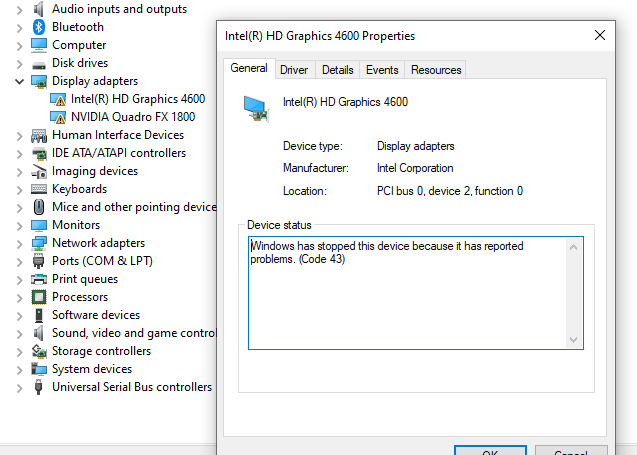This screenshot has width=637, height=455.
Task: Expand the Human Interface Devices chevron
Action: pos(20,136)
